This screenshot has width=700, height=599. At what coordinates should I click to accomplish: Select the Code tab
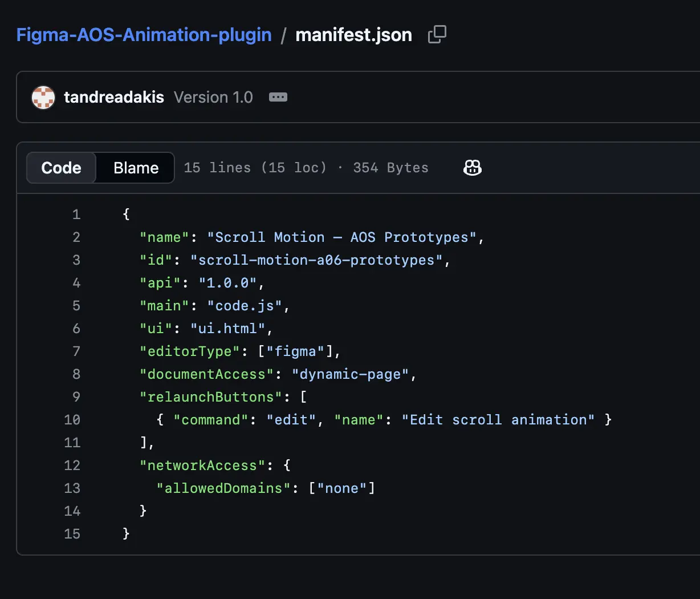[x=61, y=168]
